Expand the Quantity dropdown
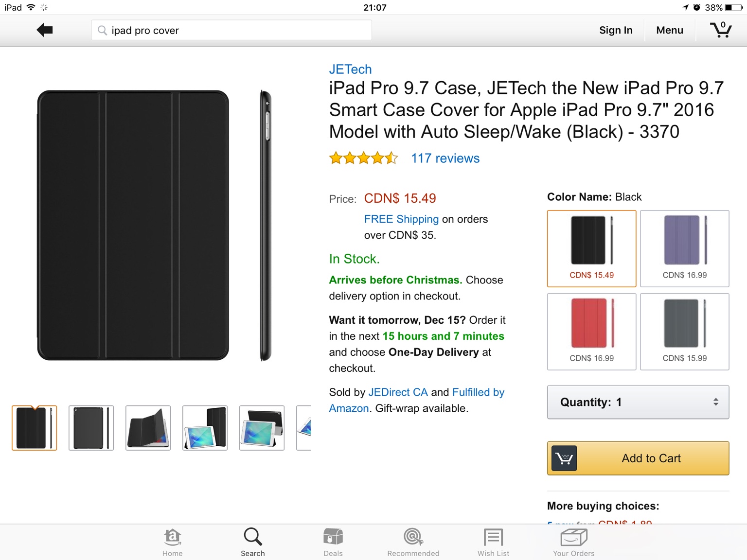This screenshot has height=560, width=747. [x=638, y=402]
